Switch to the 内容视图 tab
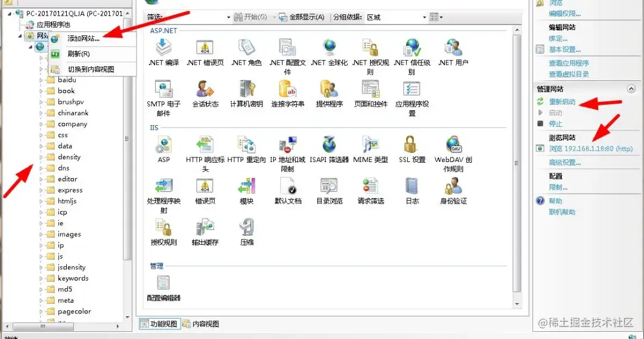This screenshot has width=644, height=339. (201, 324)
